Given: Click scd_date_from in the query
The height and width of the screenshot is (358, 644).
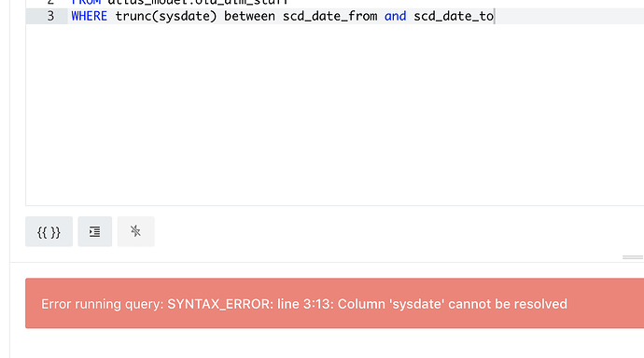Looking at the screenshot, I should pyautogui.click(x=329, y=17).
